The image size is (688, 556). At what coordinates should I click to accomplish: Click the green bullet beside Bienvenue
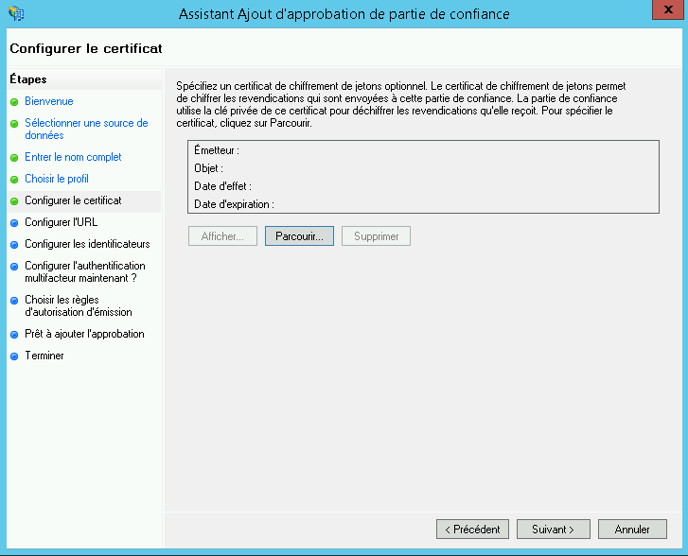(14, 102)
